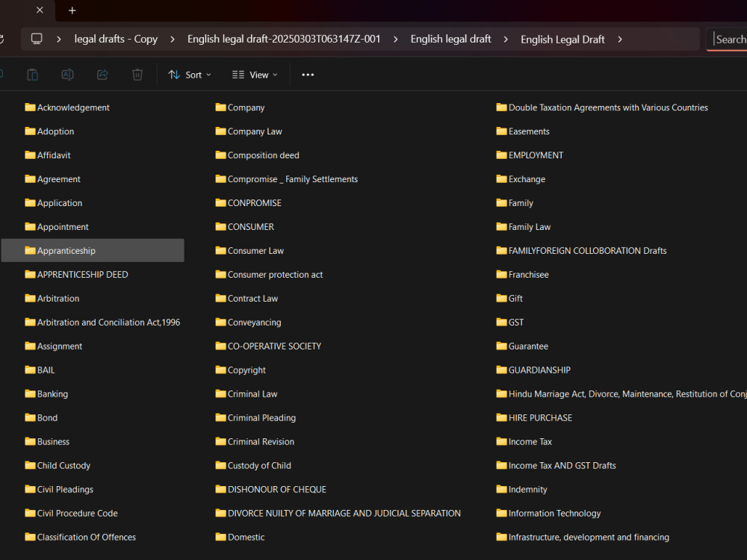The height and width of the screenshot is (560, 747).
Task: Select the Civil Procedure Code folder name
Action: coord(77,514)
